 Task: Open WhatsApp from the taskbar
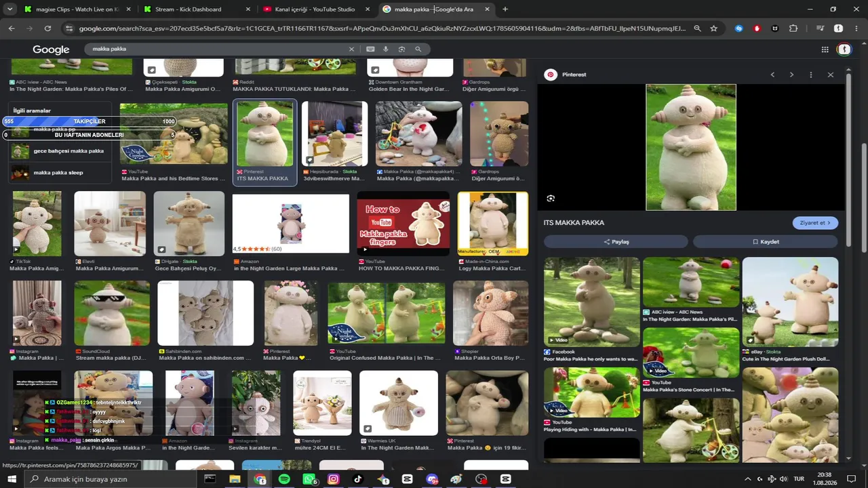309,479
